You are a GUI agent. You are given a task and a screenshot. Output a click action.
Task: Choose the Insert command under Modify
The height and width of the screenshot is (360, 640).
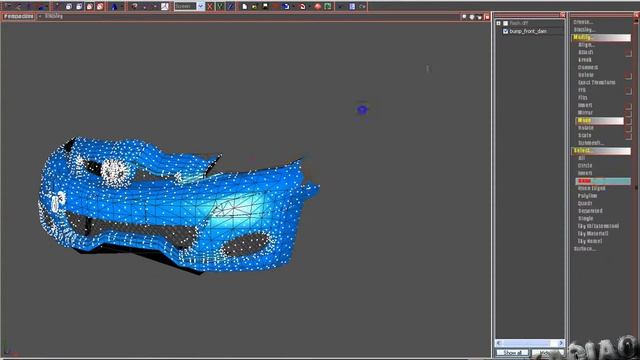pos(585,105)
